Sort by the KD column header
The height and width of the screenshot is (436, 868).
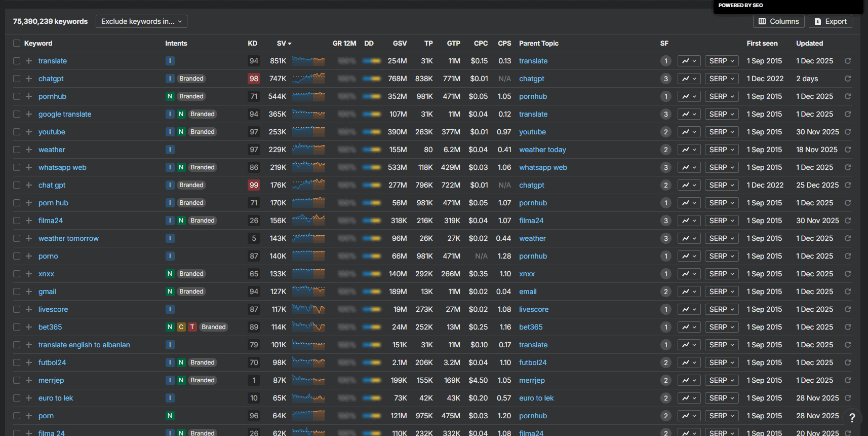coord(253,43)
